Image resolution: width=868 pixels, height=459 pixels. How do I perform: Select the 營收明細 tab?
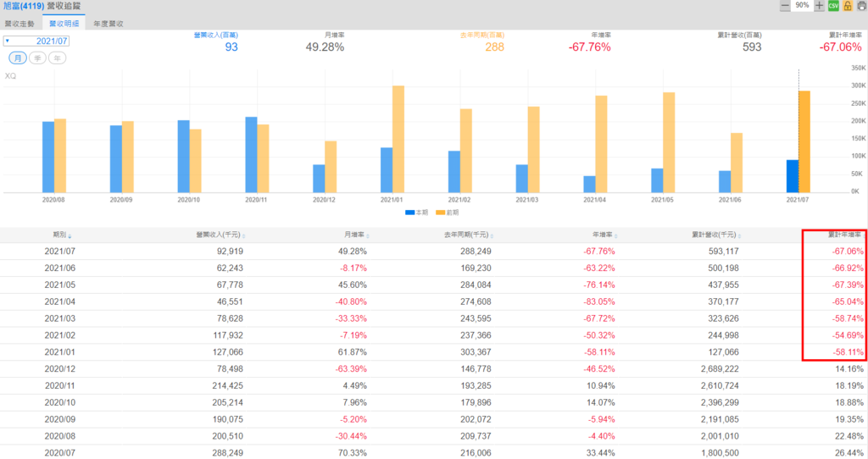[x=64, y=24]
